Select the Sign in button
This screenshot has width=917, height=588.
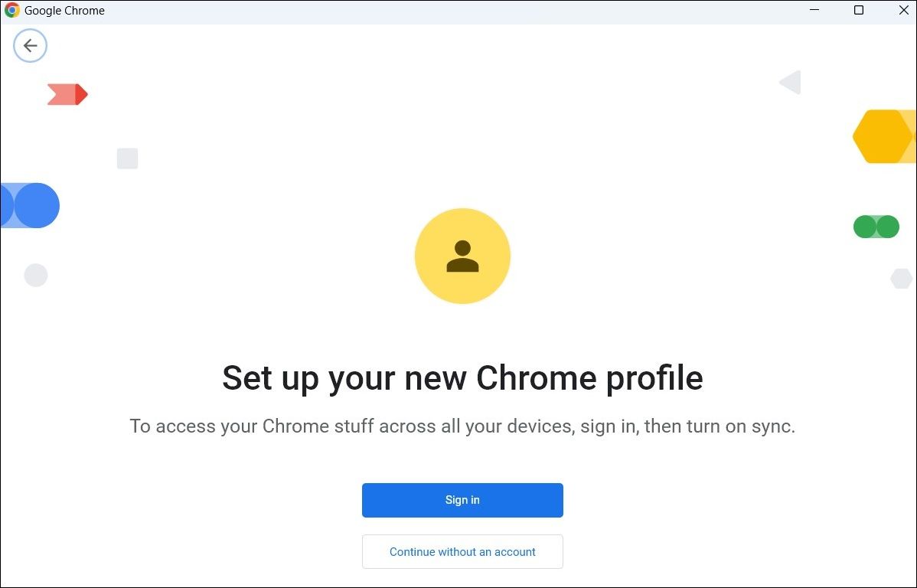(462, 500)
